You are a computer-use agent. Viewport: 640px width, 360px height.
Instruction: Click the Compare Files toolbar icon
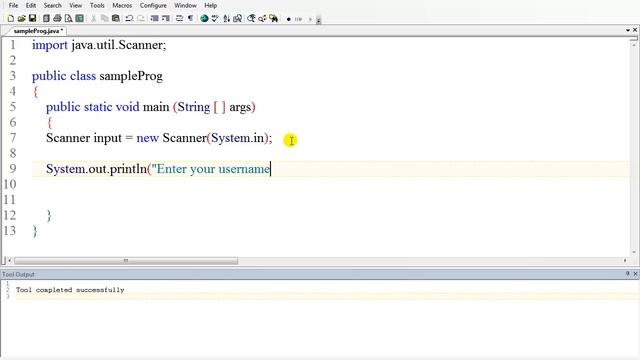237,18
